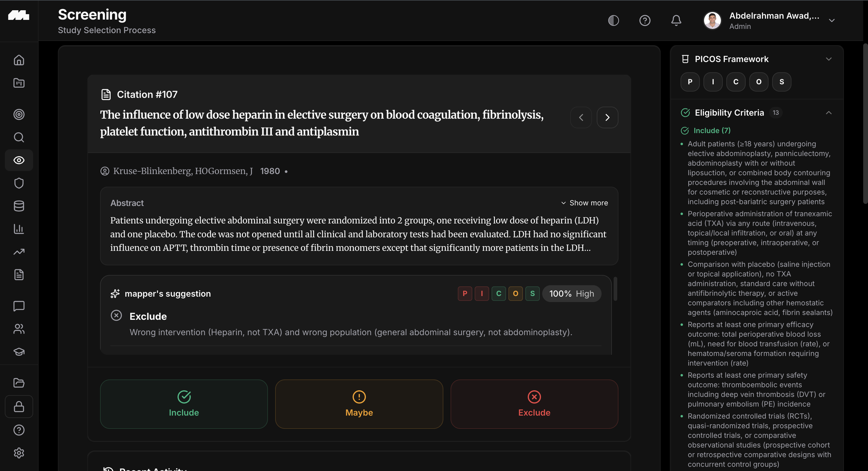Expand abstract with Show more
868x471 pixels.
point(584,203)
